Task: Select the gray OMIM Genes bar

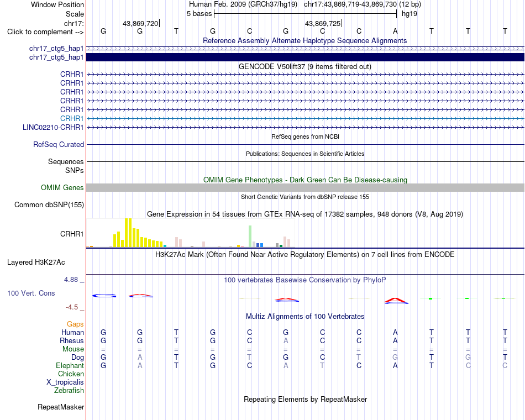Action: point(305,187)
